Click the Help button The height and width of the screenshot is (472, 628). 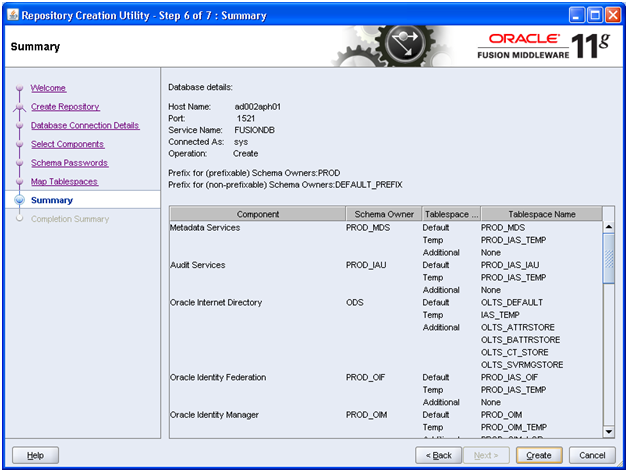pos(35,455)
